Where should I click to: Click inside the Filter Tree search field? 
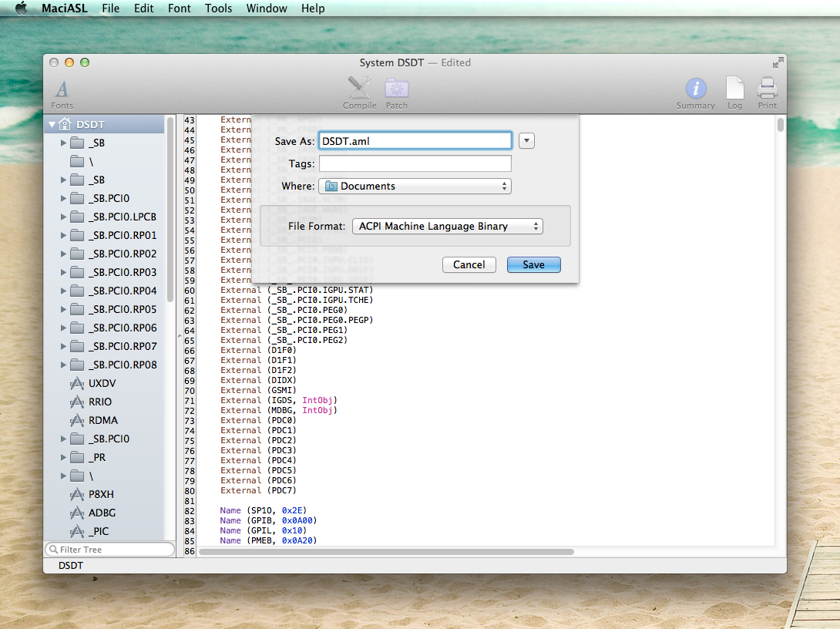coord(109,549)
